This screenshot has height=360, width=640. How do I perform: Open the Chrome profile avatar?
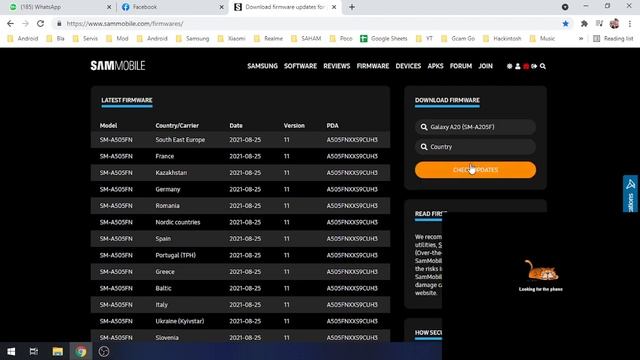pos(614,24)
